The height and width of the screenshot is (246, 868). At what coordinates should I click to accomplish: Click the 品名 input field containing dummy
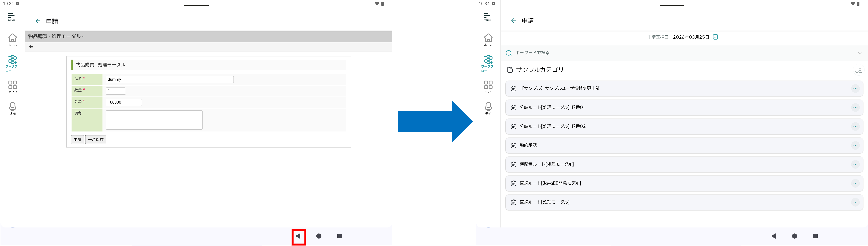170,79
